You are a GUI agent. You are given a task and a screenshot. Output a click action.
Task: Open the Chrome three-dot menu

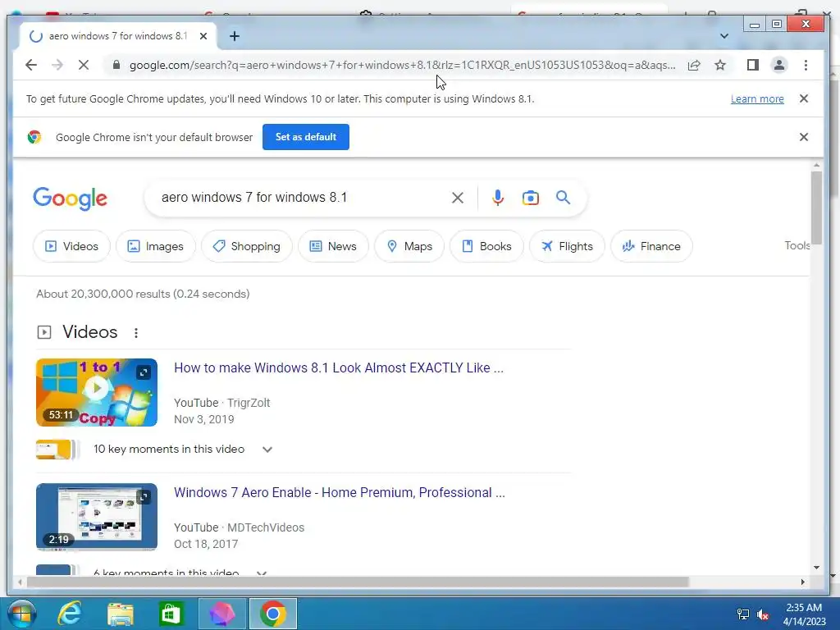806,65
